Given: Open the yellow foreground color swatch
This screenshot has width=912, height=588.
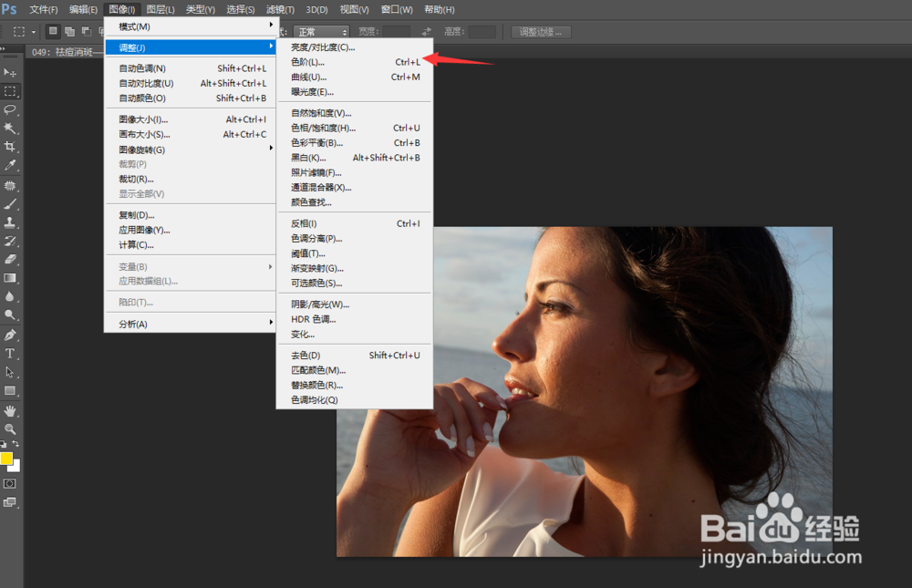Looking at the screenshot, I should 5,459.
